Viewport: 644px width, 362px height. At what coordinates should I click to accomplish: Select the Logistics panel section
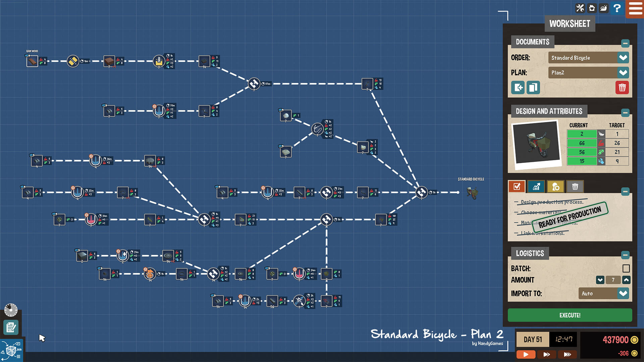pyautogui.click(x=529, y=253)
